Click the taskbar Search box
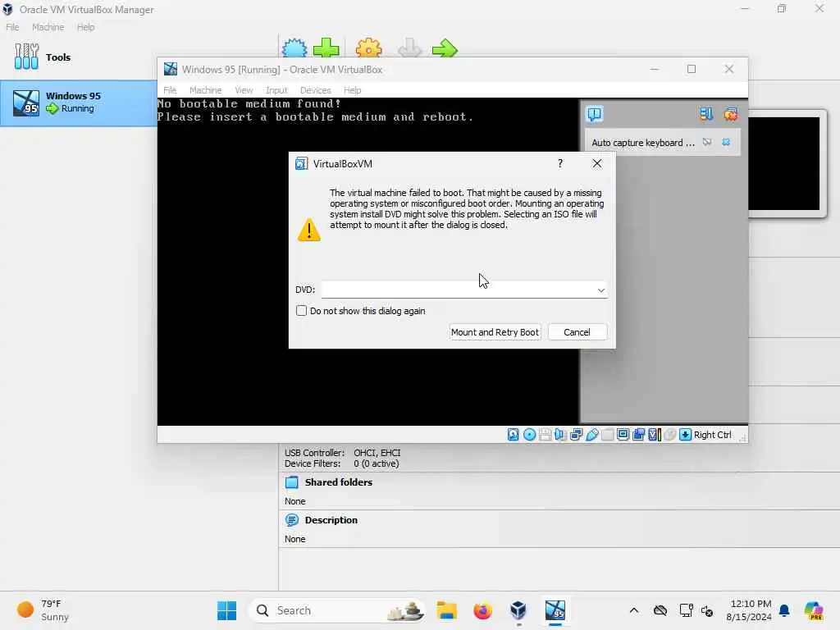 (x=337, y=610)
